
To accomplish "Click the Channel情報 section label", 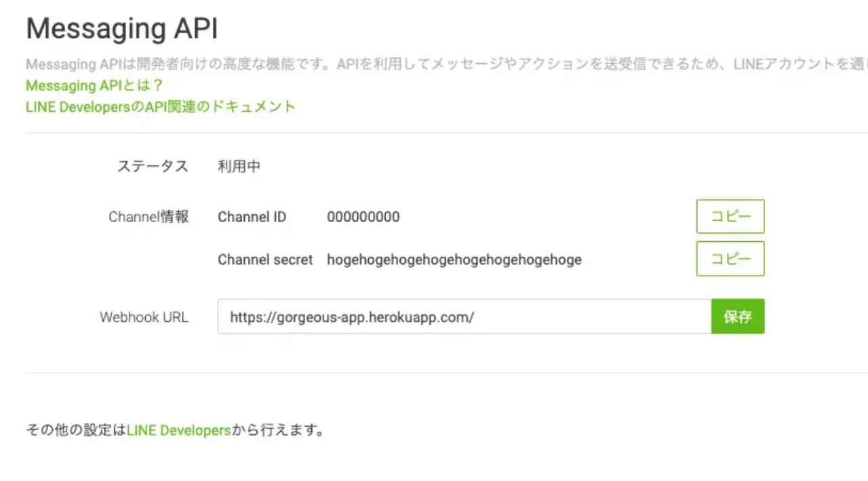I will [x=149, y=217].
